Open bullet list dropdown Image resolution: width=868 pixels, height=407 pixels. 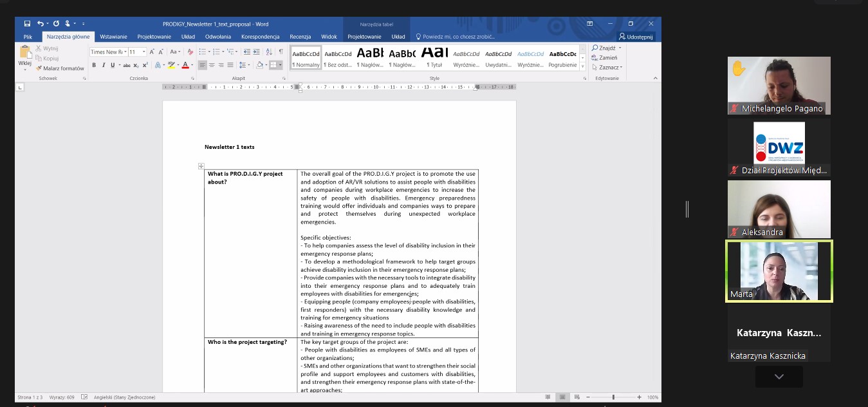pos(208,52)
